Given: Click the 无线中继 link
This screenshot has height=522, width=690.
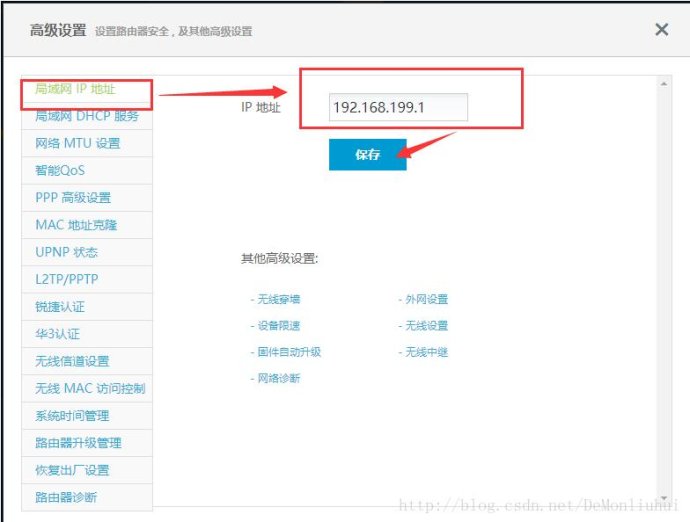Looking at the screenshot, I should (x=426, y=352).
